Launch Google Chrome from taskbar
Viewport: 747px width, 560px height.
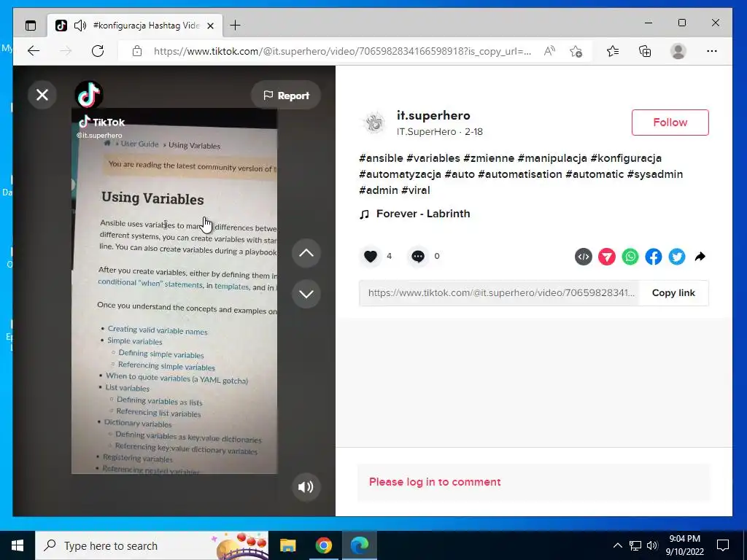(323, 545)
